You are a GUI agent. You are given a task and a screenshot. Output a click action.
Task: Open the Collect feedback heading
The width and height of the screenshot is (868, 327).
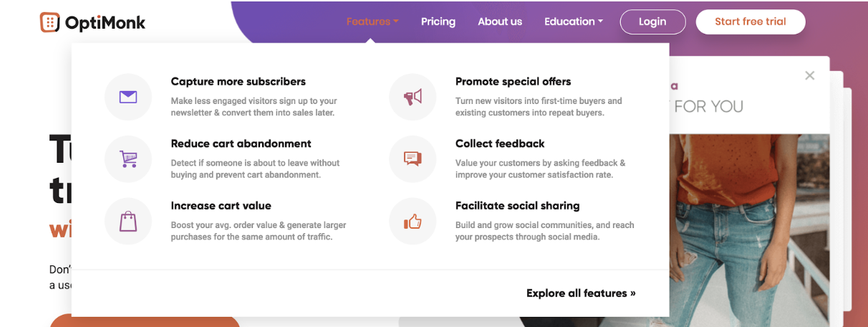[500, 143]
